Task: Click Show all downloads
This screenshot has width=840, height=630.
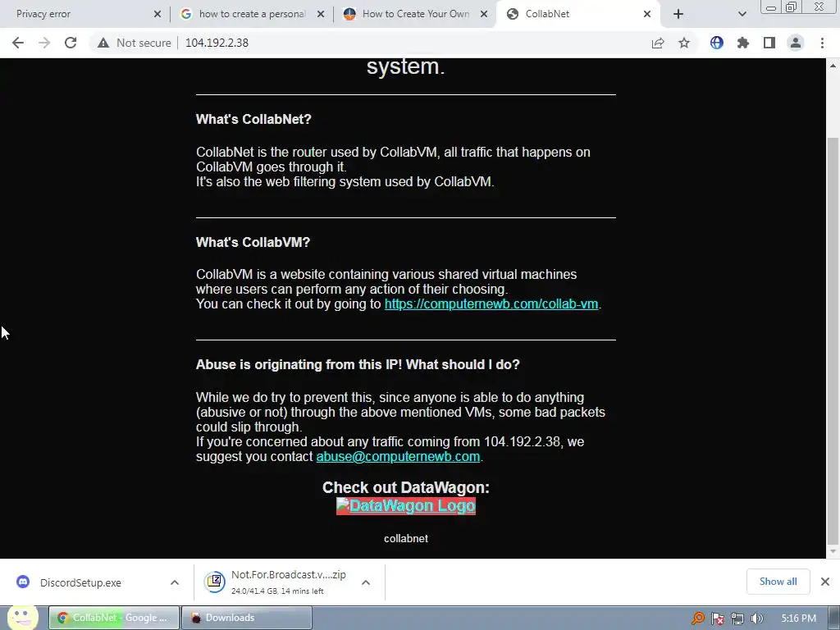Action: pos(778,582)
